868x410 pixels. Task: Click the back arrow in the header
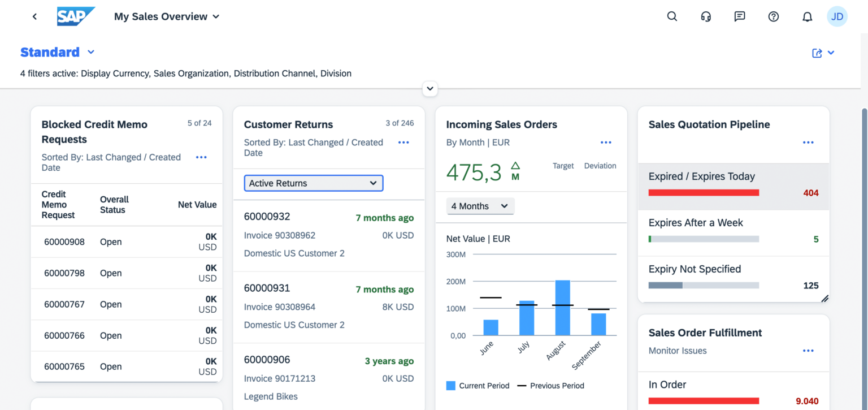tap(34, 16)
